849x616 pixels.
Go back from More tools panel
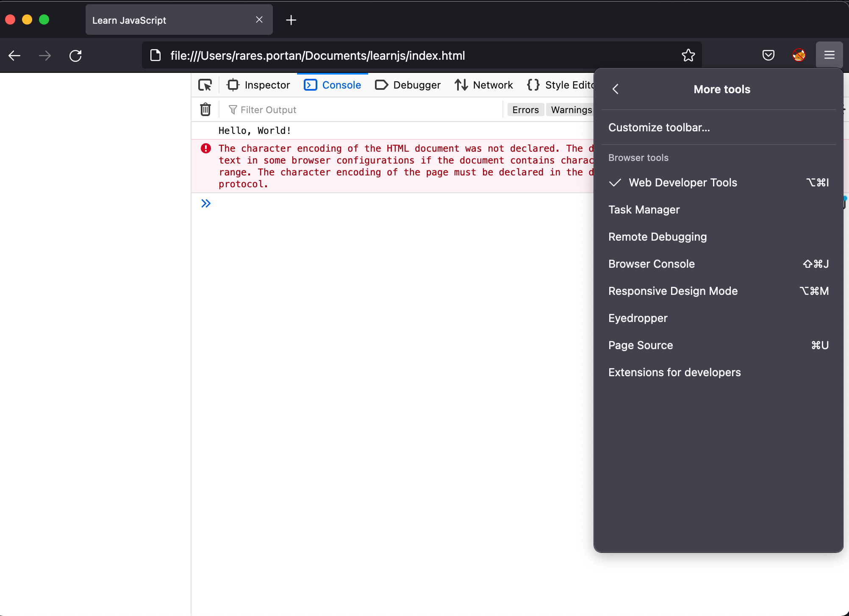pyautogui.click(x=616, y=89)
